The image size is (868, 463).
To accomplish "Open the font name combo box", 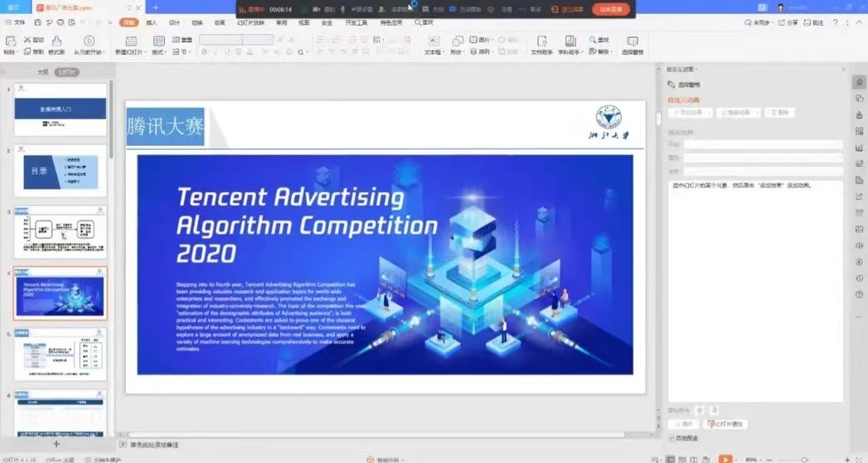I will pos(221,40).
